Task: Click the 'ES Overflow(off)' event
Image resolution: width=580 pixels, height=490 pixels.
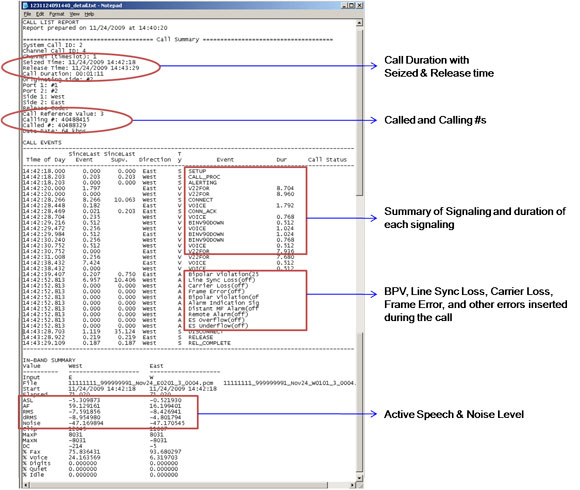Action: (216, 320)
